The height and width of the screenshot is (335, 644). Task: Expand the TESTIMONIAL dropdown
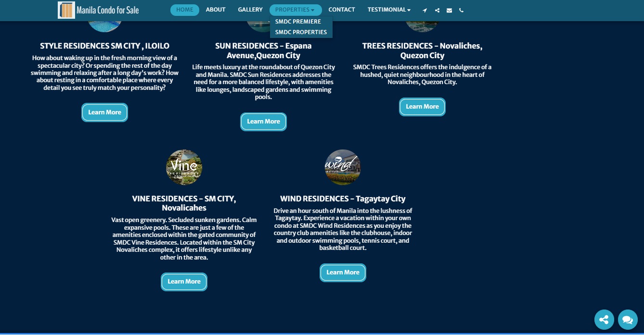[x=389, y=10]
